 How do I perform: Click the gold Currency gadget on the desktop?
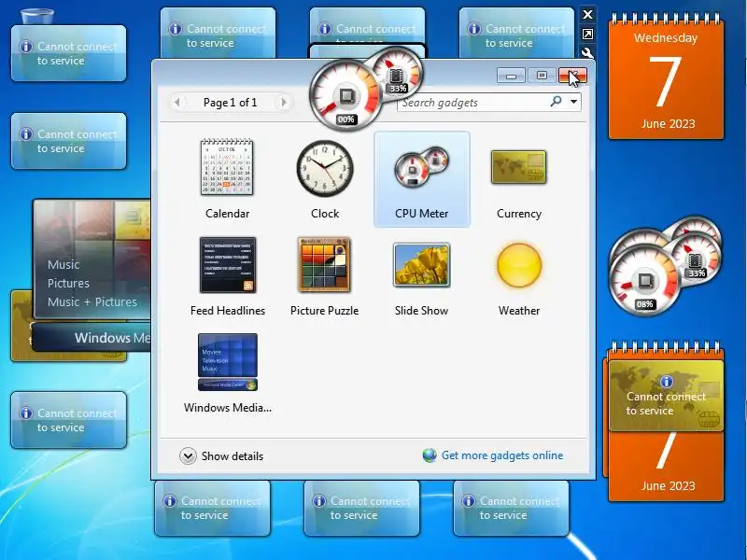pos(666,396)
